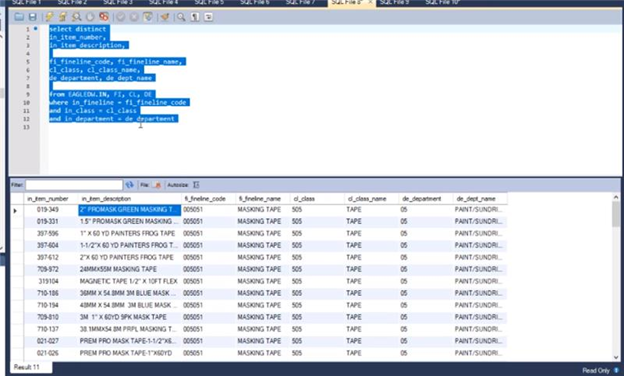Click line 1 'select distinct' in editor
The height and width of the screenshot is (376, 624).
click(x=78, y=29)
